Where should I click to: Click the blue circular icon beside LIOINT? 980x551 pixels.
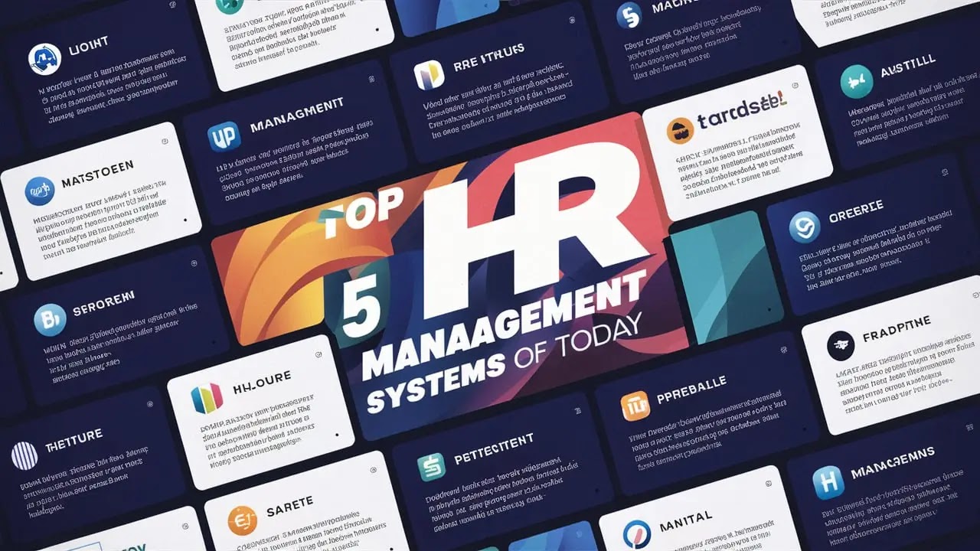coord(44,58)
